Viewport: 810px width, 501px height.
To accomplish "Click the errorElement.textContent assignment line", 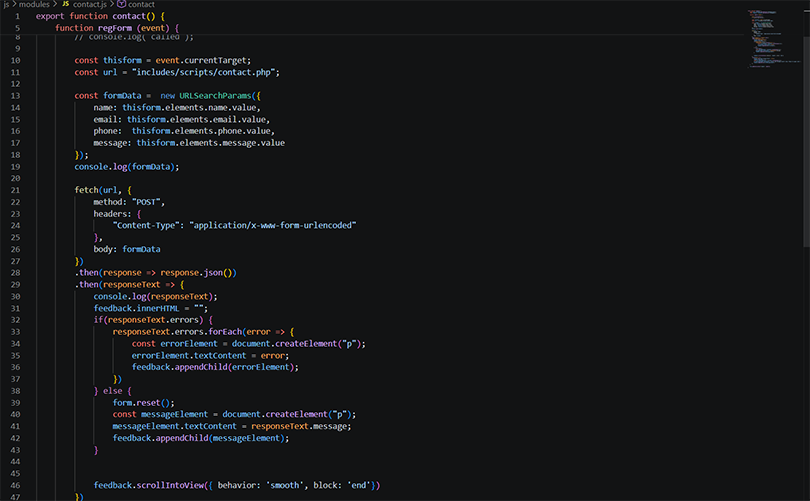I will (x=210, y=355).
